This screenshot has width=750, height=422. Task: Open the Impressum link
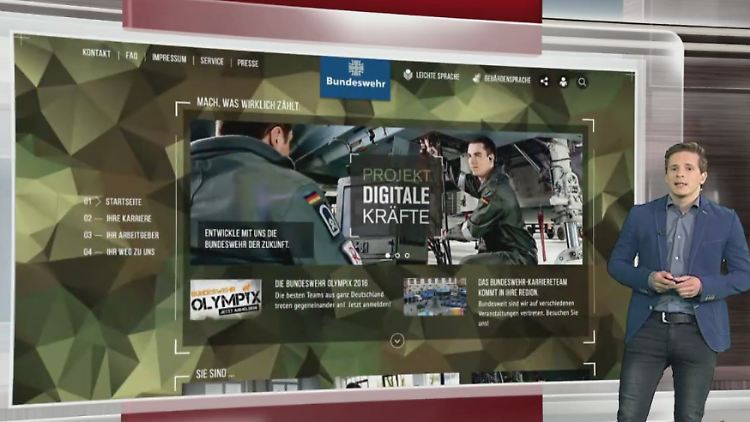tap(169, 58)
